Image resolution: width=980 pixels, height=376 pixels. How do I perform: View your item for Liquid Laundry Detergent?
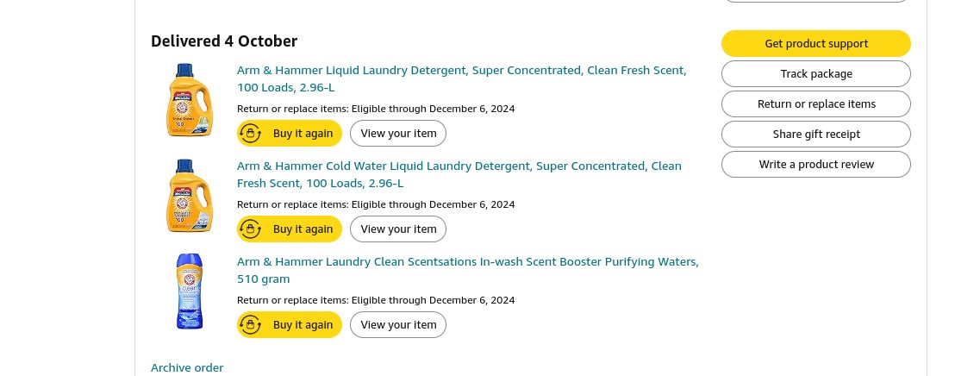(398, 134)
